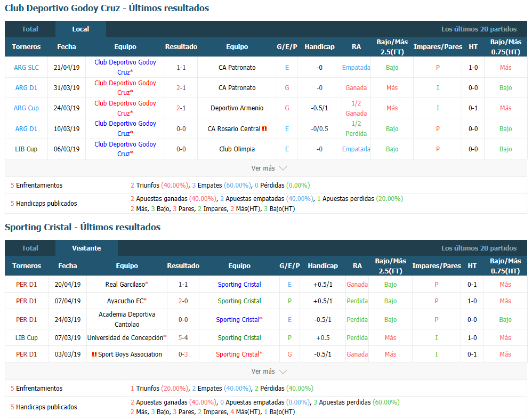Expand Ver más under Godoy Cruz table

(269, 168)
